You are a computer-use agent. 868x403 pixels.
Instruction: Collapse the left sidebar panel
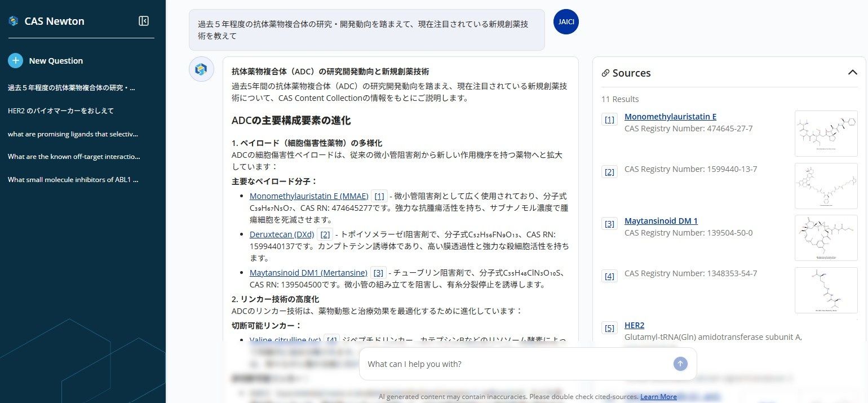coord(144,21)
